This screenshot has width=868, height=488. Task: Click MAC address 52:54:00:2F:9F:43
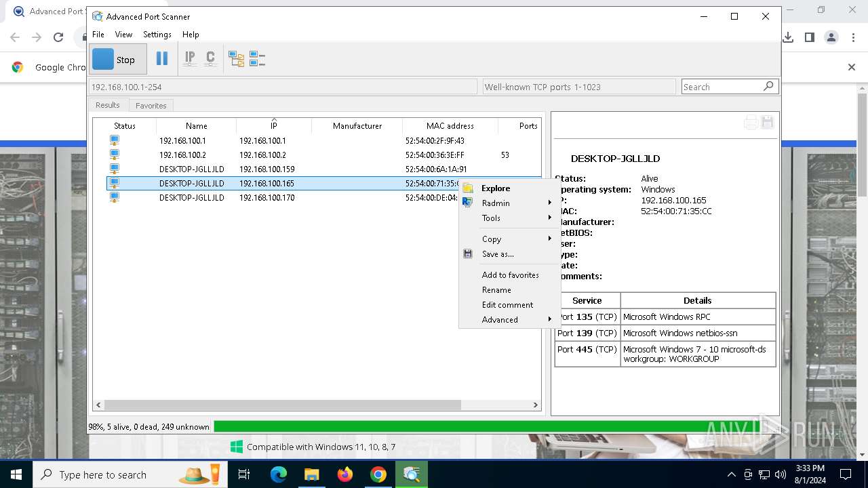[x=435, y=140]
